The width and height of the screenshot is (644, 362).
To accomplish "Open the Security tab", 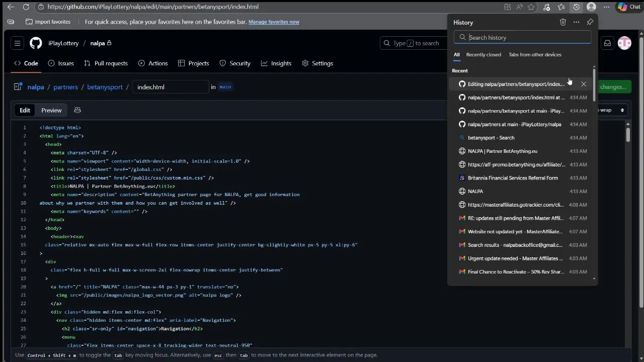I will pos(235,63).
